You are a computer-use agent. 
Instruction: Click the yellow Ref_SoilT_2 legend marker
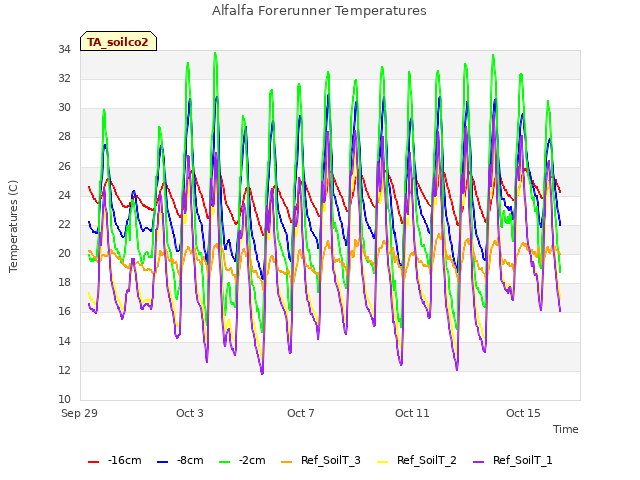coord(382,462)
